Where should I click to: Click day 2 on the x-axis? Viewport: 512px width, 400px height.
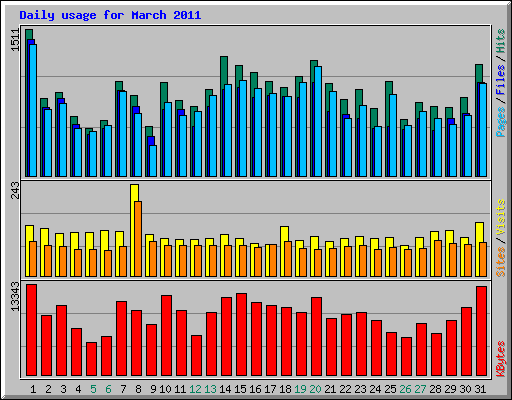tap(48, 389)
